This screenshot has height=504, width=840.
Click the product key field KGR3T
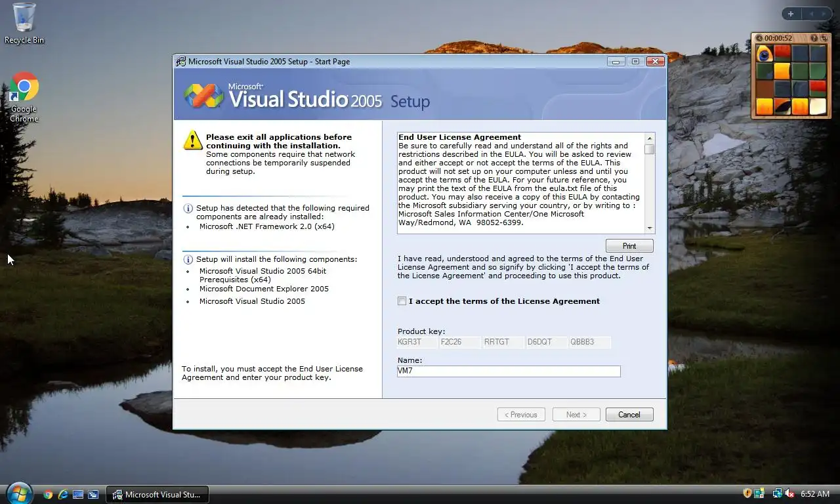pyautogui.click(x=417, y=342)
